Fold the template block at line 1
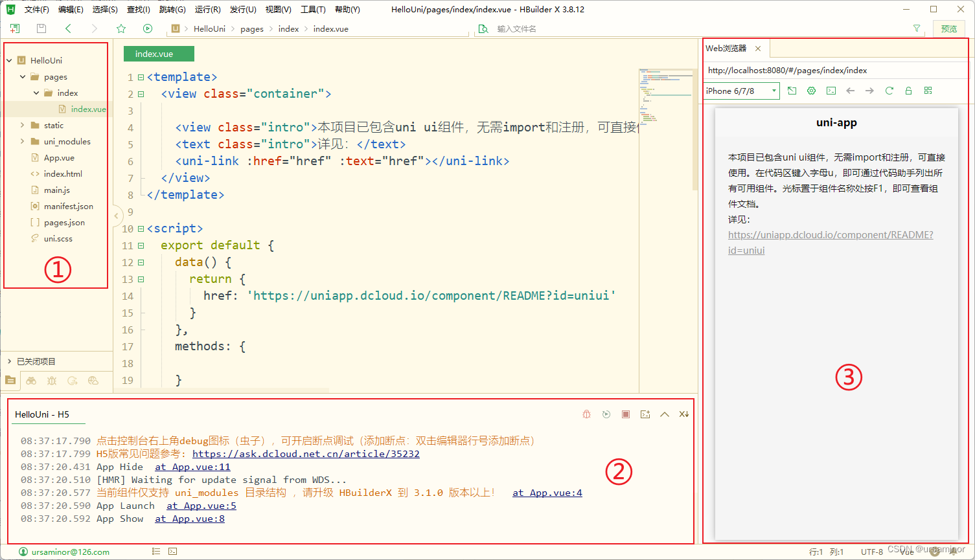Image resolution: width=975 pixels, height=560 pixels. point(141,77)
